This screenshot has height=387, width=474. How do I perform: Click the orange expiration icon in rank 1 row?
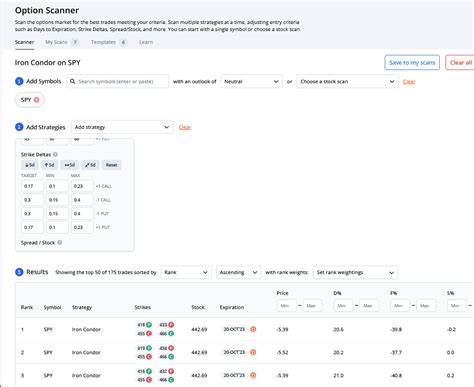(x=253, y=329)
